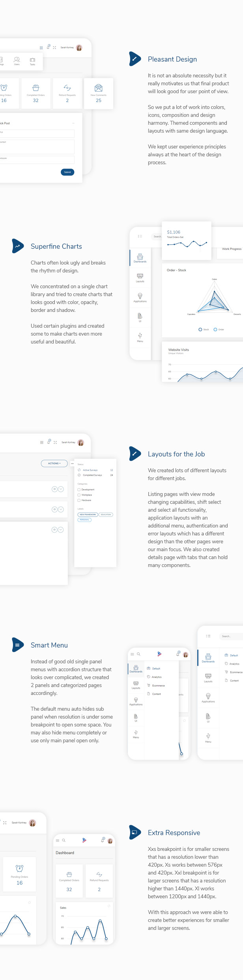The width and height of the screenshot is (243, 980).
Task: Toggle the eye icon on the first list row
Action: click(x=54, y=489)
